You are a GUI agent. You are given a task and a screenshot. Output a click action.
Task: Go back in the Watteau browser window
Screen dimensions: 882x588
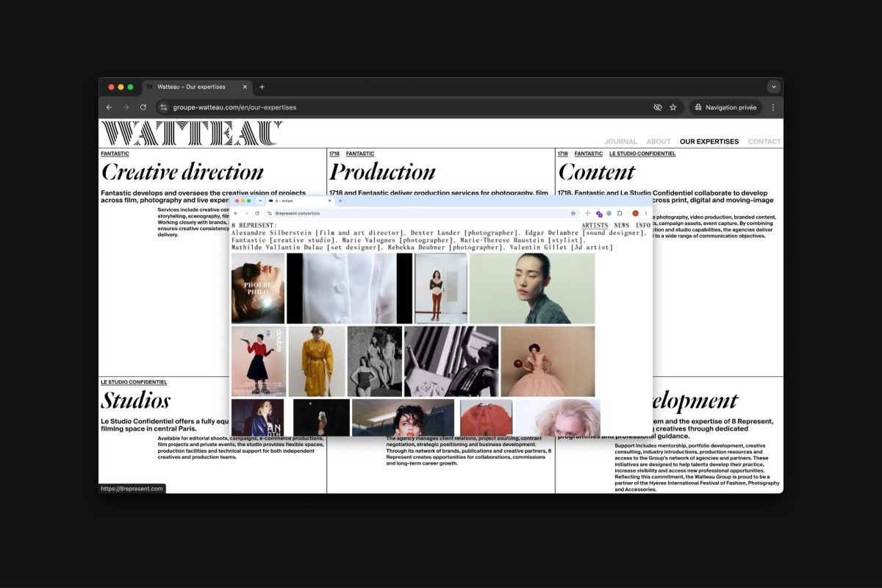pyautogui.click(x=109, y=107)
